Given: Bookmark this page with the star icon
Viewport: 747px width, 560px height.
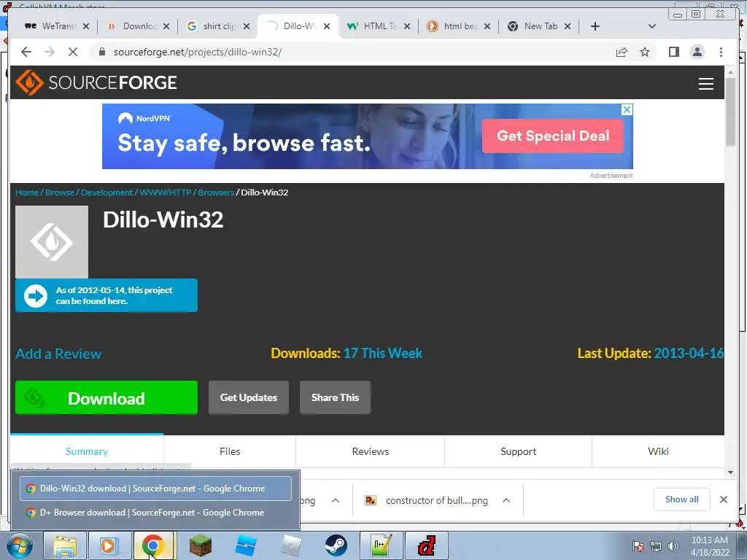Looking at the screenshot, I should click(645, 52).
